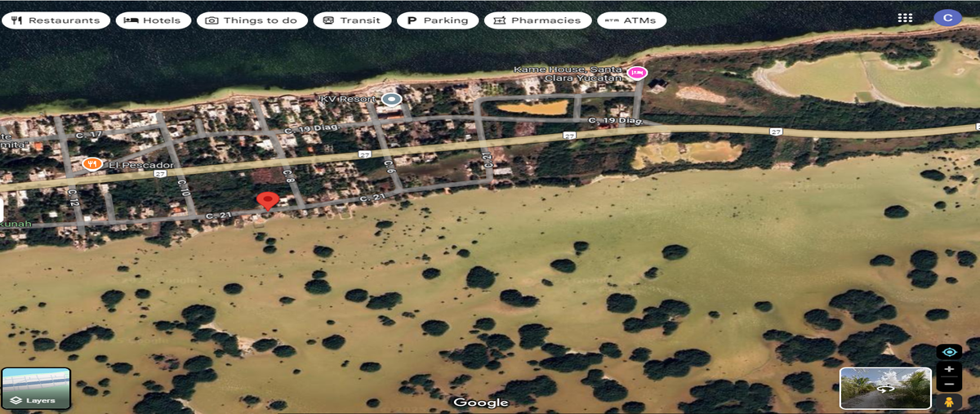Click the C. 12 street label

tap(73, 197)
